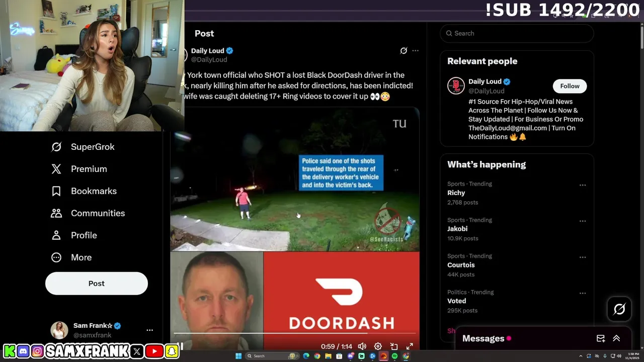Image resolution: width=644 pixels, height=362 pixels.
Task: Open the Jakobi trending topic
Action: pos(457,229)
